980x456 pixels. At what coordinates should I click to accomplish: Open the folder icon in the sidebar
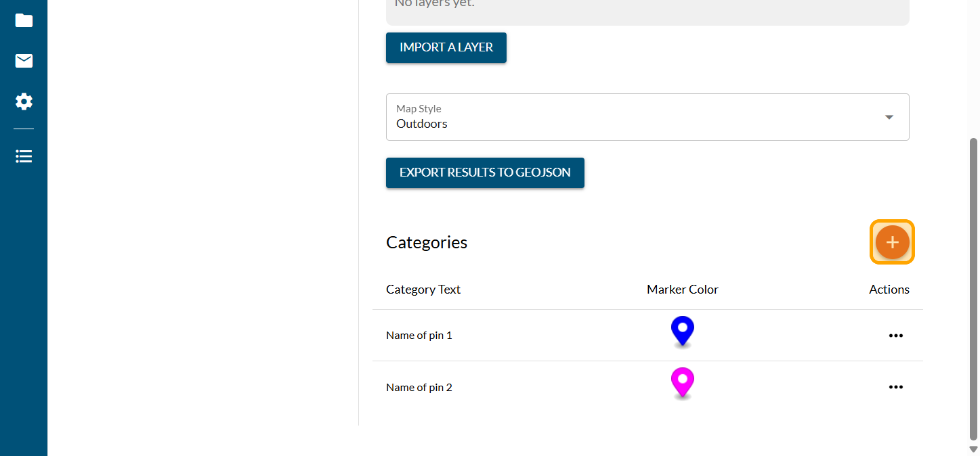tap(24, 20)
